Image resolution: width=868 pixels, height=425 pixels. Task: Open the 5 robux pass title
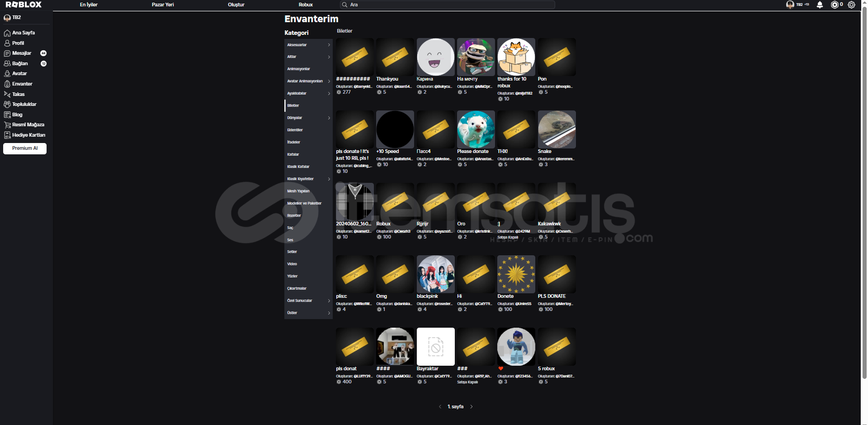(x=546, y=368)
